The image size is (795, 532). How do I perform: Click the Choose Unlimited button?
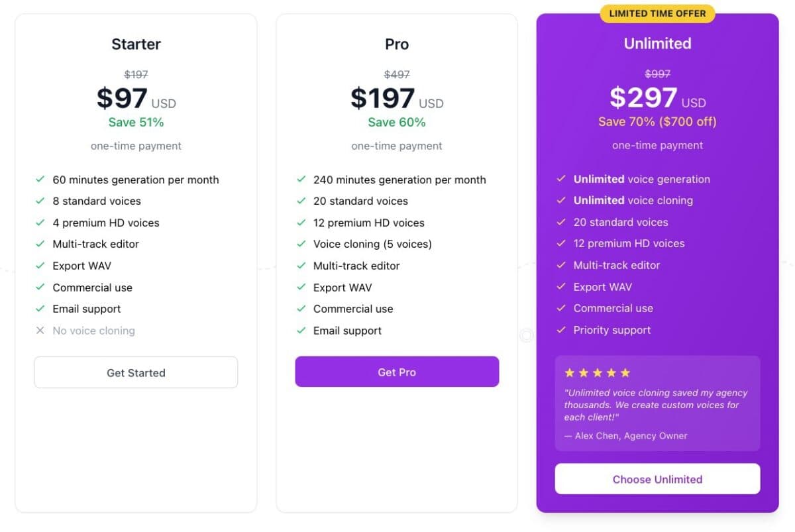(x=657, y=478)
